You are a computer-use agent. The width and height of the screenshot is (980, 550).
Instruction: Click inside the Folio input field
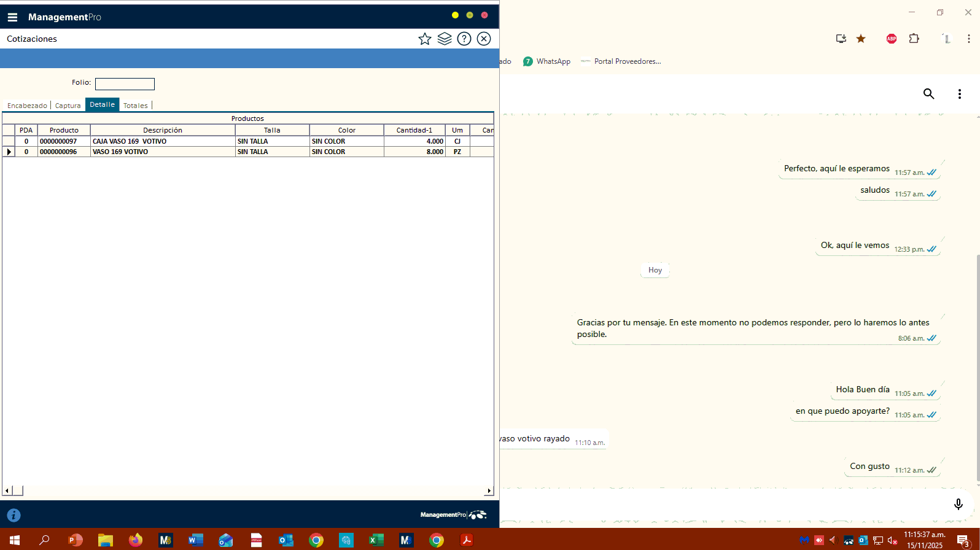click(125, 84)
